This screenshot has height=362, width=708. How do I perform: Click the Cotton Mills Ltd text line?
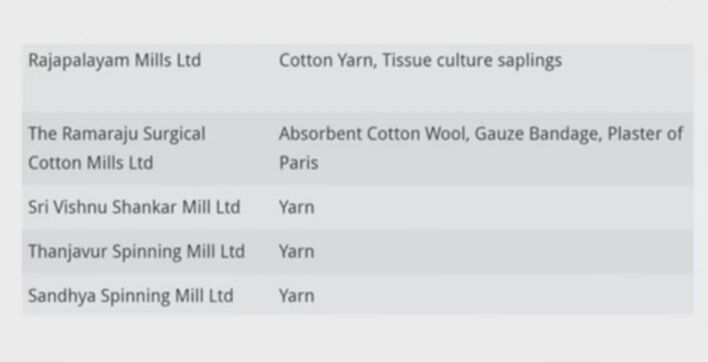pos(91,163)
